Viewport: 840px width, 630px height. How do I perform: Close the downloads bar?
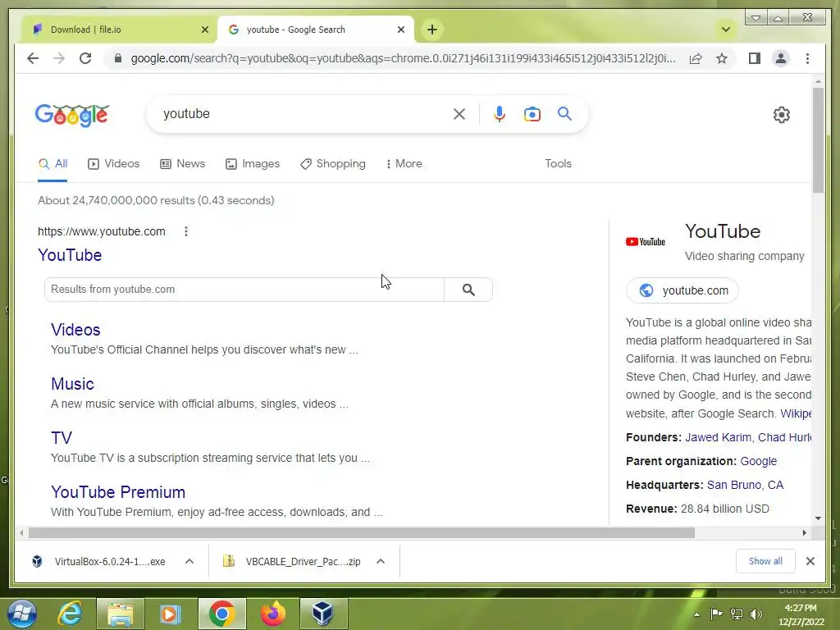[x=810, y=561]
